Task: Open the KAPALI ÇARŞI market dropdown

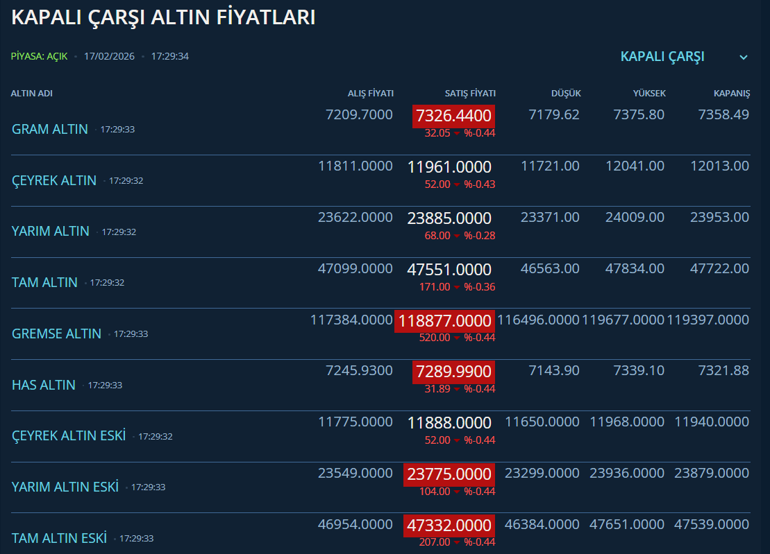Action: pos(663,57)
